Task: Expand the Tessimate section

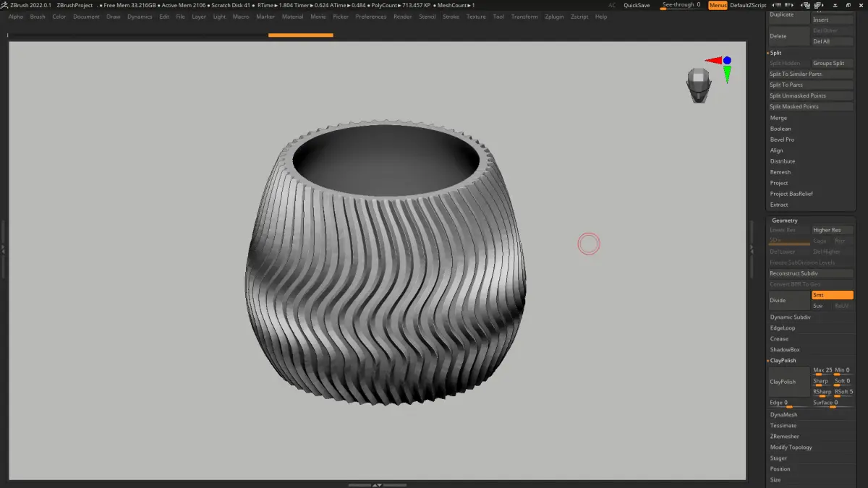Action: pos(783,426)
